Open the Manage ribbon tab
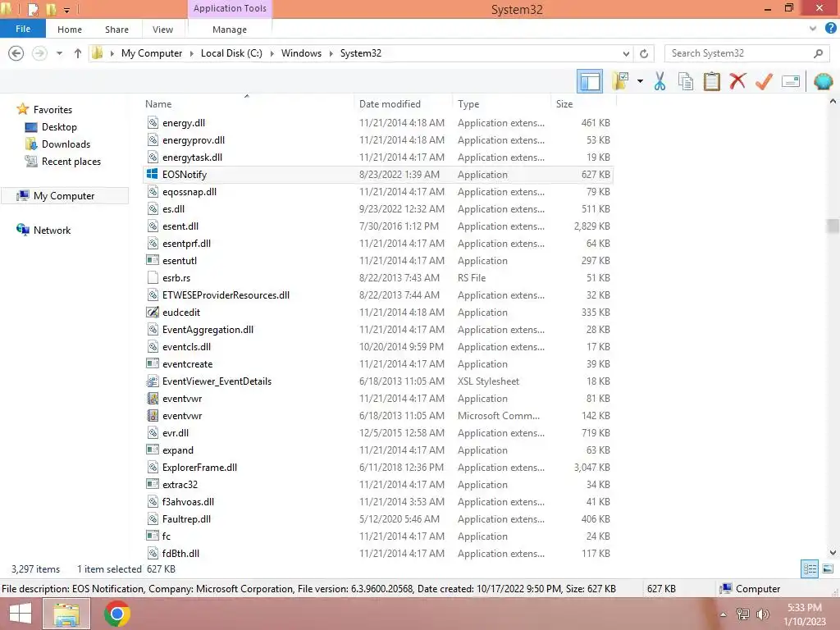The width and height of the screenshot is (840, 630). pyautogui.click(x=230, y=30)
